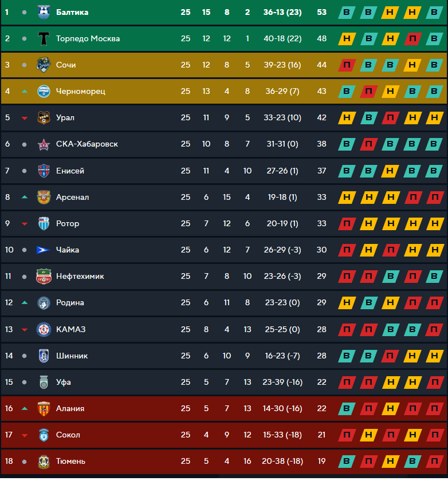Click the Торпедо Москва club crest
Screen dimensions: 448x481
tap(44, 38)
